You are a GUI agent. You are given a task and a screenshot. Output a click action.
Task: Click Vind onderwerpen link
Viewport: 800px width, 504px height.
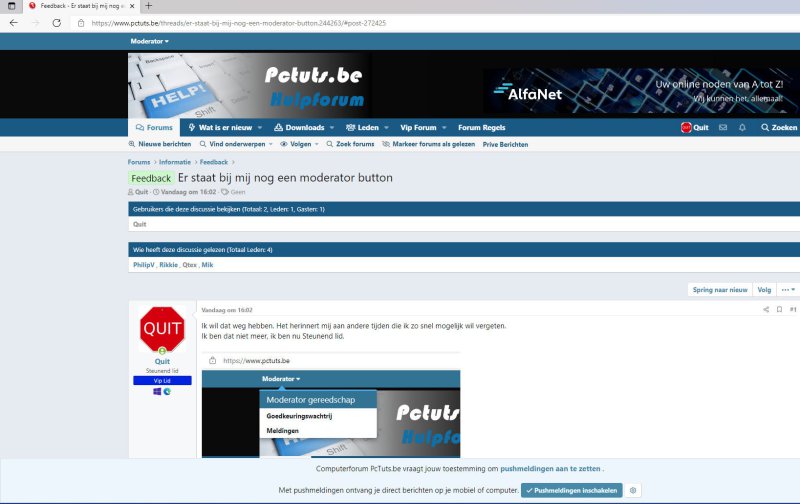point(233,144)
